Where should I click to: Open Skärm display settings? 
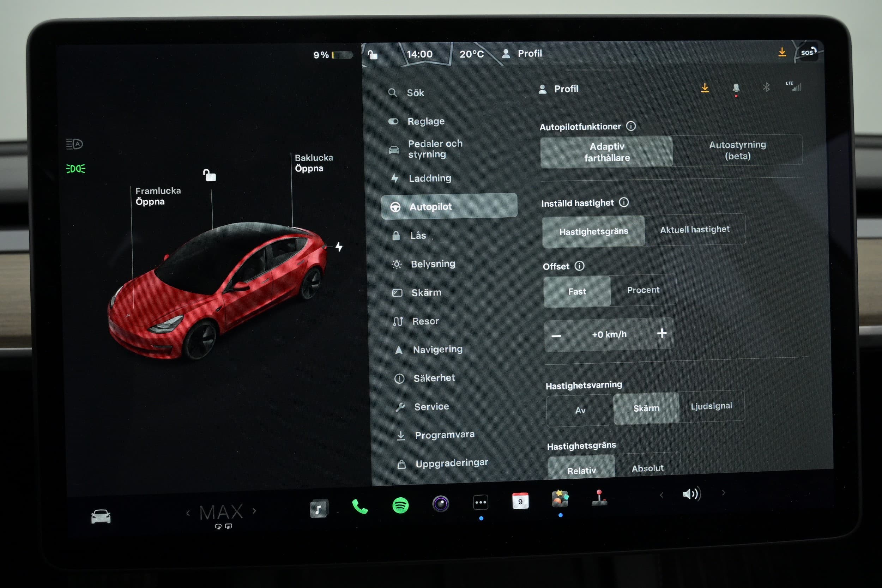417,292
